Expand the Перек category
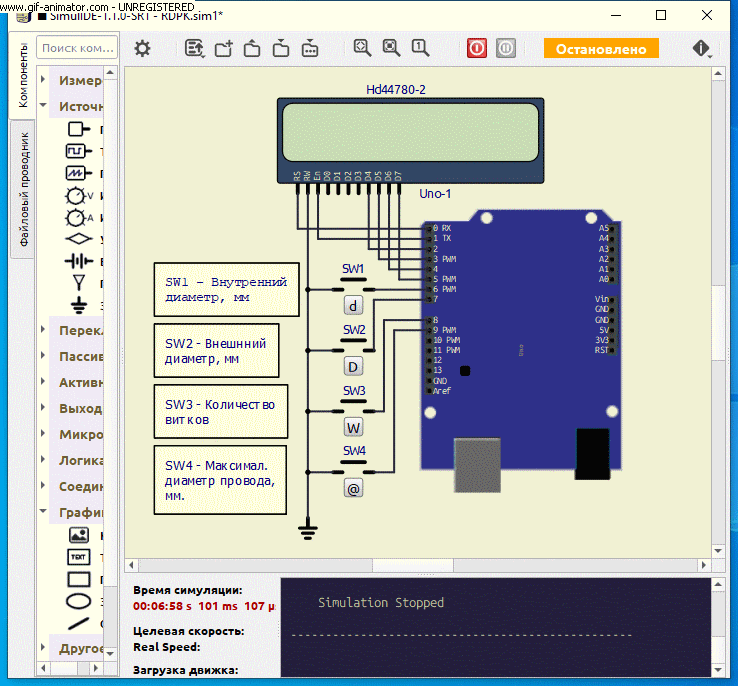 click(43, 329)
